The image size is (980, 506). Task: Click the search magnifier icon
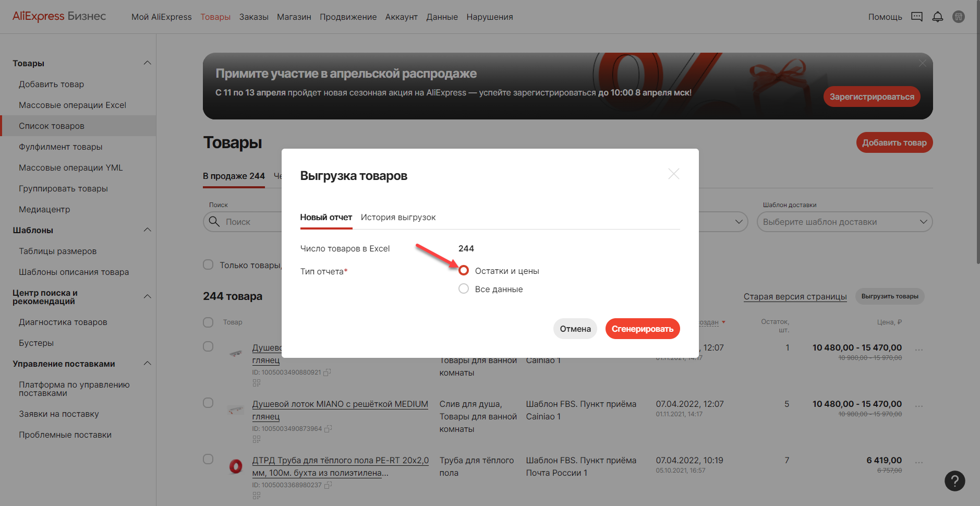pos(214,222)
